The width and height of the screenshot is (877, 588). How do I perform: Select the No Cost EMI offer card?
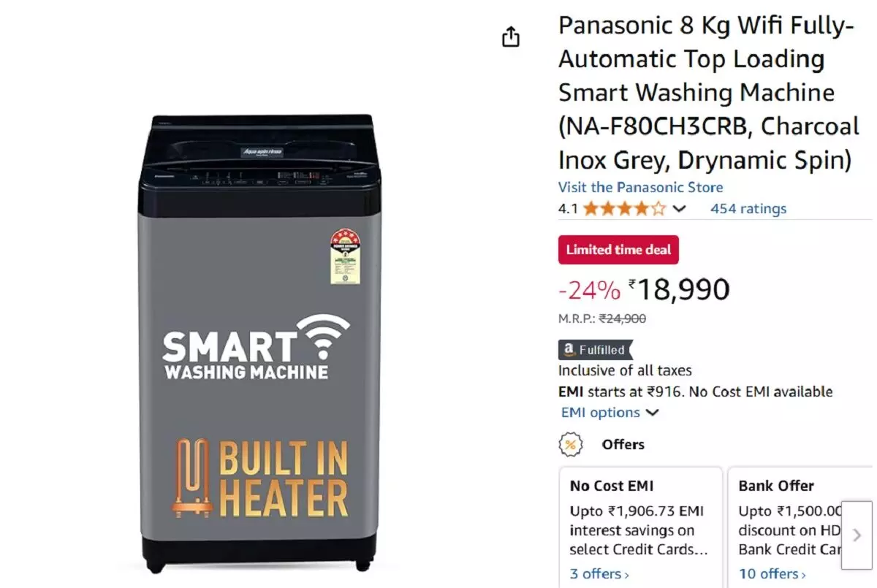(641, 527)
